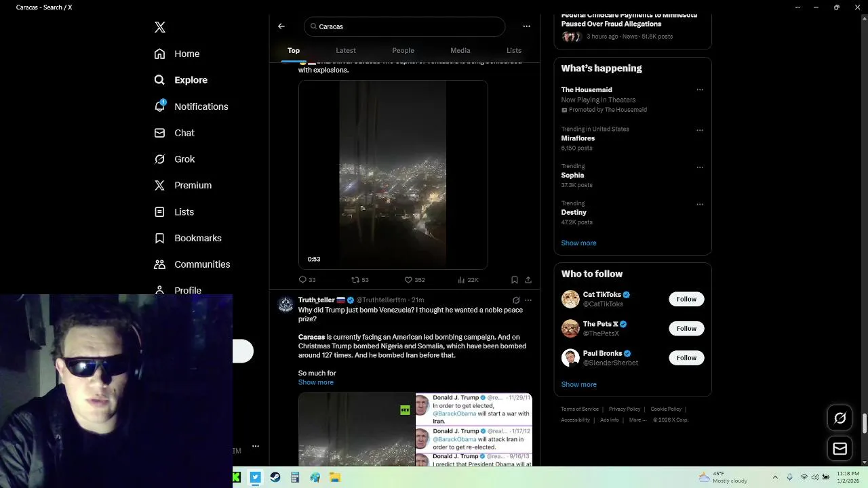Show more under What's happening
Viewport: 868px width, 488px height.
click(x=578, y=243)
